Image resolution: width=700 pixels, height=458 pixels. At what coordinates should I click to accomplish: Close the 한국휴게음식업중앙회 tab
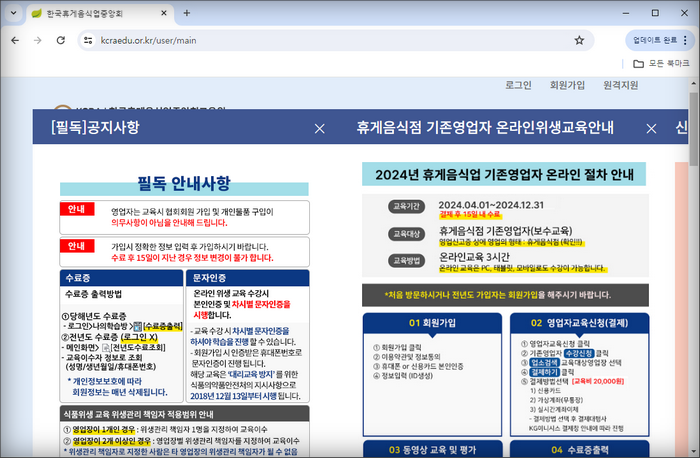click(x=164, y=13)
